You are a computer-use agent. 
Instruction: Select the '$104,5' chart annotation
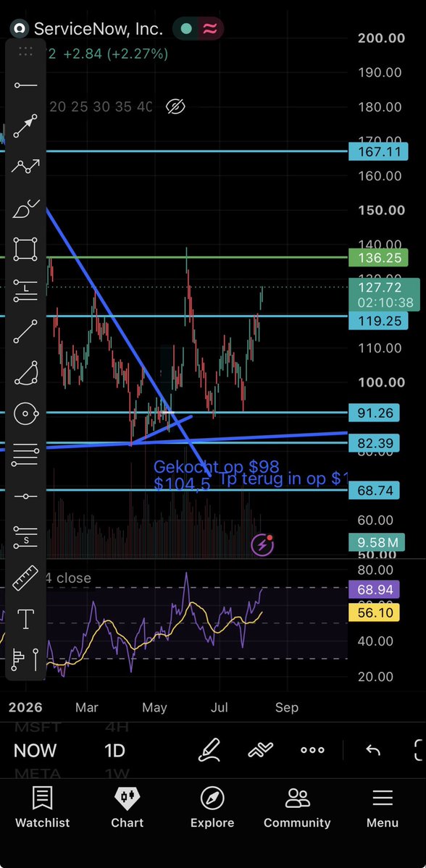click(x=183, y=484)
